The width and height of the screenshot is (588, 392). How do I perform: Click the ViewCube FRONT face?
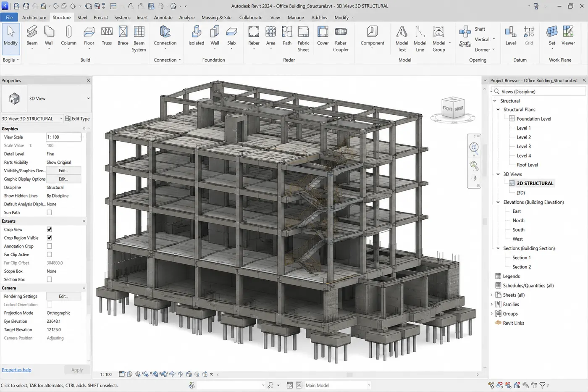tap(447, 109)
